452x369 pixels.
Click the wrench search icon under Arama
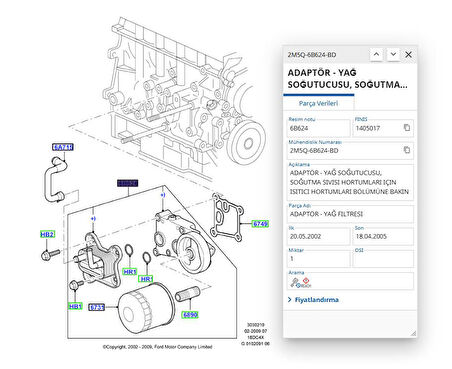point(294,283)
